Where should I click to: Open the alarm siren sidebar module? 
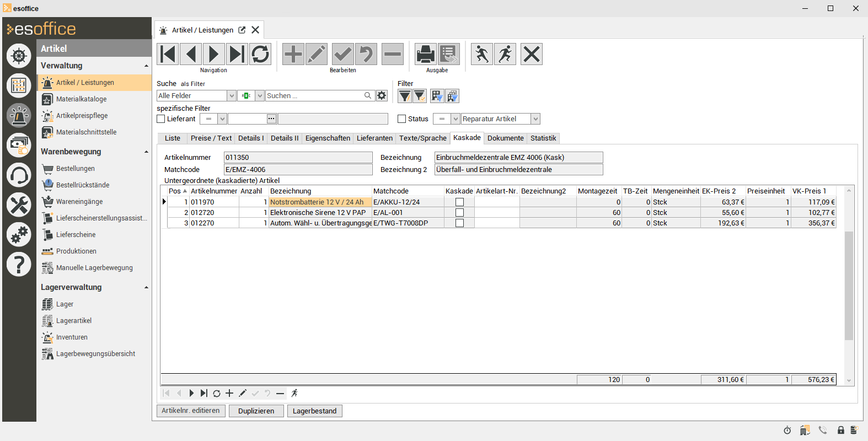tap(19, 115)
